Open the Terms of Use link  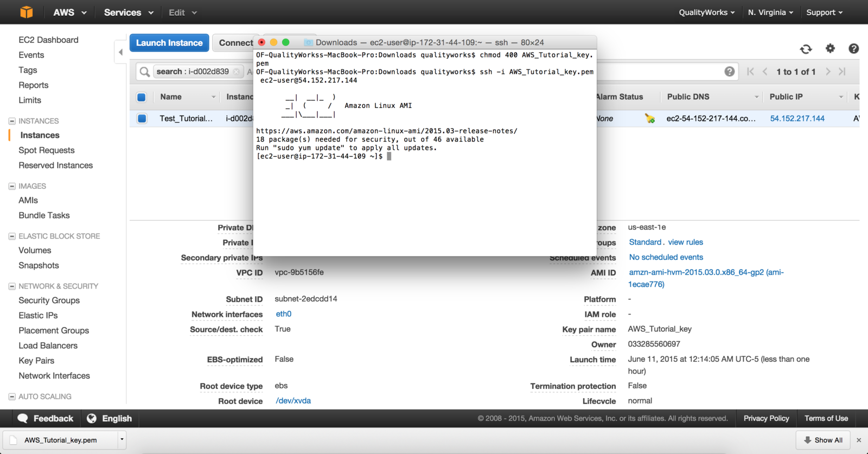[826, 418]
